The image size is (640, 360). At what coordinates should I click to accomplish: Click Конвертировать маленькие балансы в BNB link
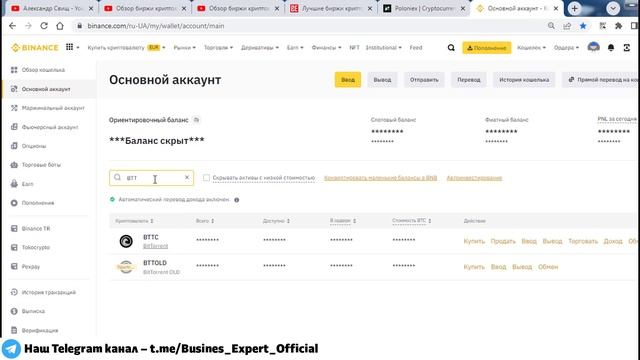pos(380,178)
